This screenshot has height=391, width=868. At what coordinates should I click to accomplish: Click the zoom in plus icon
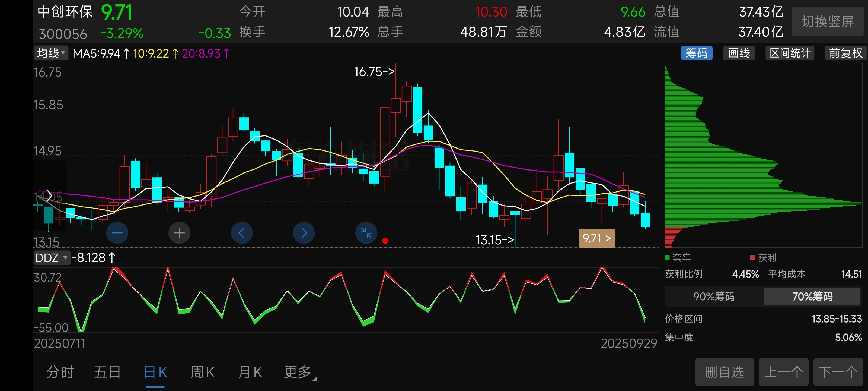179,233
